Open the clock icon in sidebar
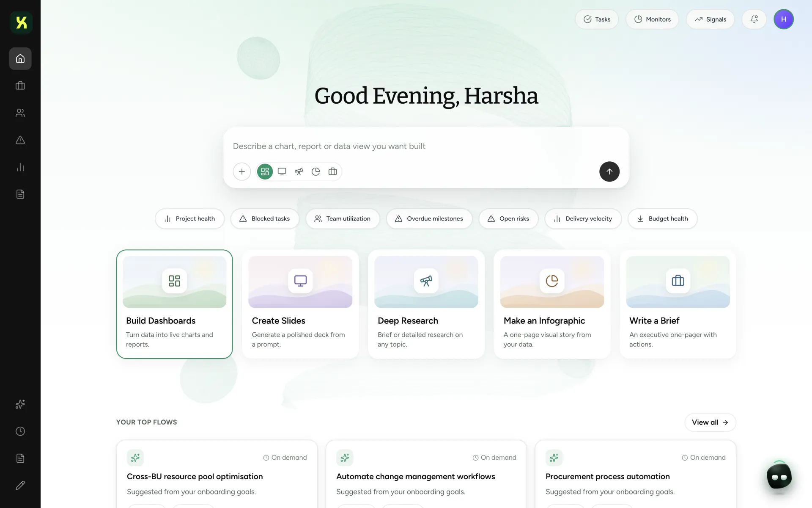812x508 pixels. pos(20,431)
